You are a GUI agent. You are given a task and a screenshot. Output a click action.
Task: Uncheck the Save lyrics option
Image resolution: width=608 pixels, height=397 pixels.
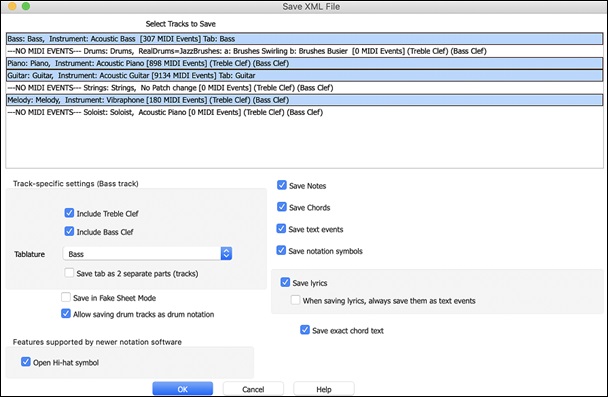coord(285,282)
